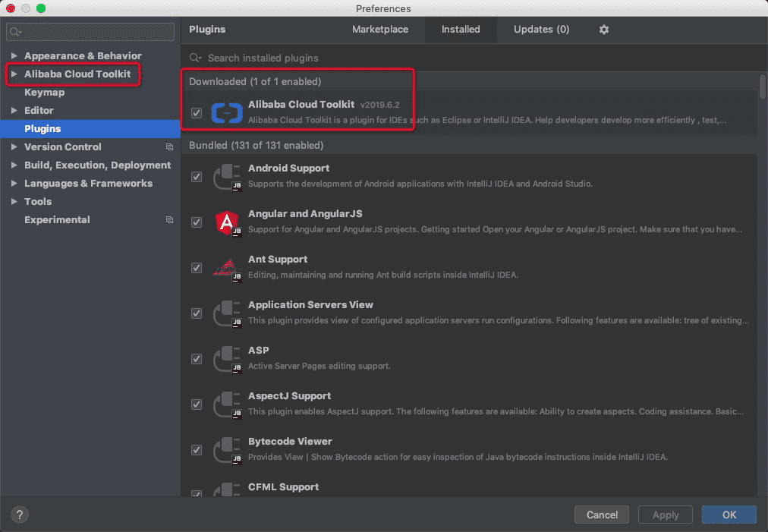Click the AspectJ Support plugin icon
This screenshot has height=532, width=768.
(226, 404)
